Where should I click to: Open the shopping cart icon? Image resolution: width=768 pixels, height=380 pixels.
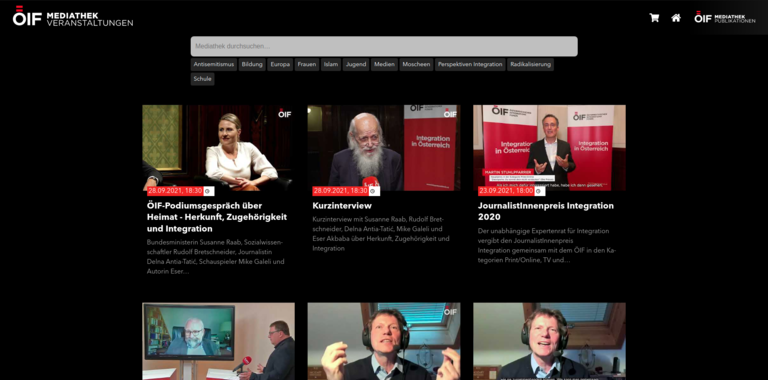coord(654,18)
